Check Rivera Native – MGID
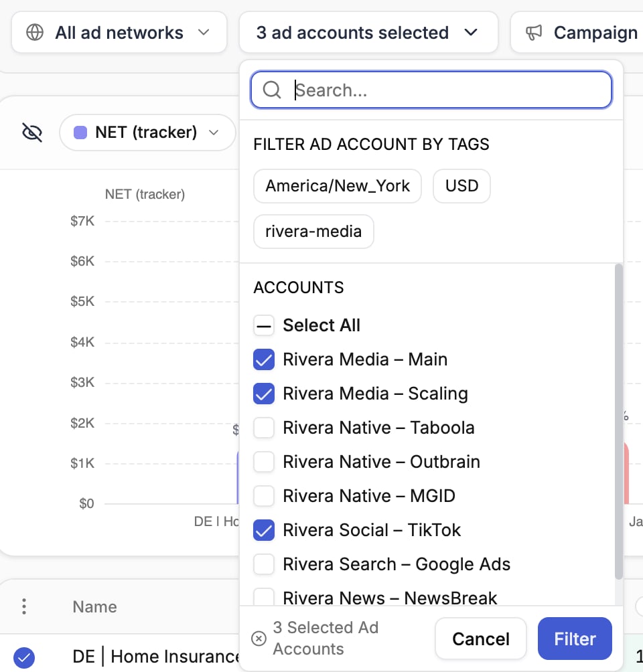Viewport: 643px width, 672px height. point(264,496)
